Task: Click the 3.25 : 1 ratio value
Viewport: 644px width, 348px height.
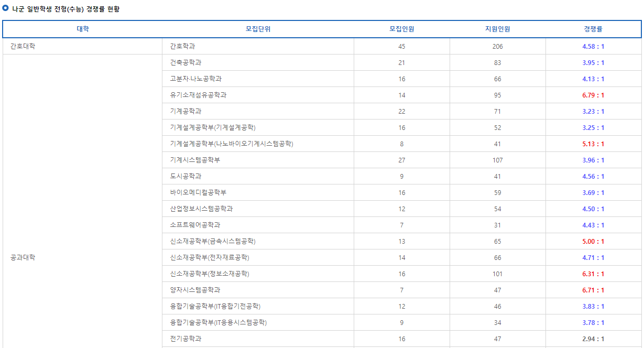Action: tap(593, 128)
